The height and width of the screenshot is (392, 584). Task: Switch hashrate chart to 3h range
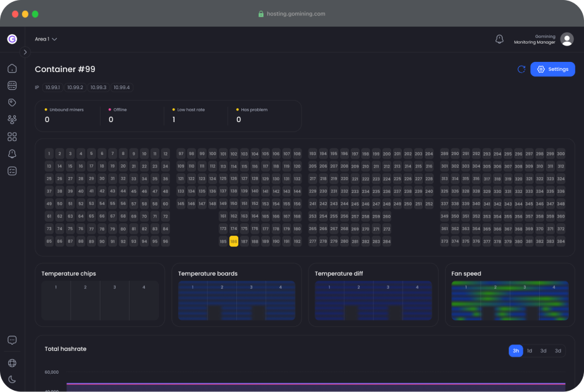[x=516, y=351]
